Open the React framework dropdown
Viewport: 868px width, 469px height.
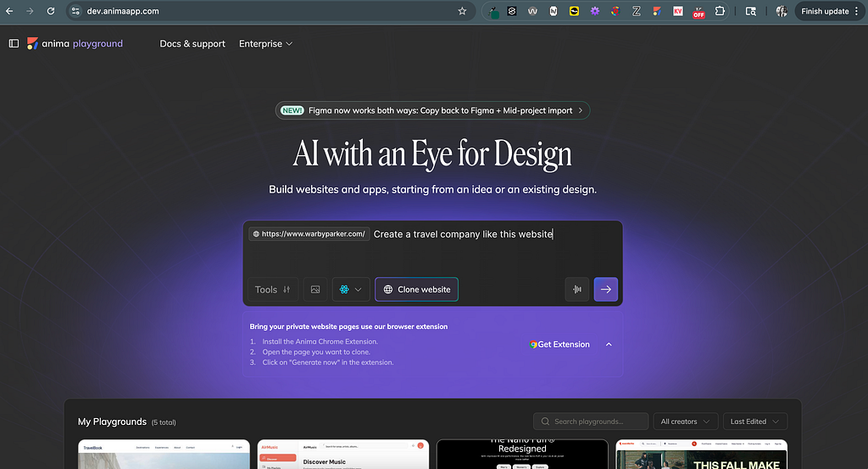tap(351, 289)
